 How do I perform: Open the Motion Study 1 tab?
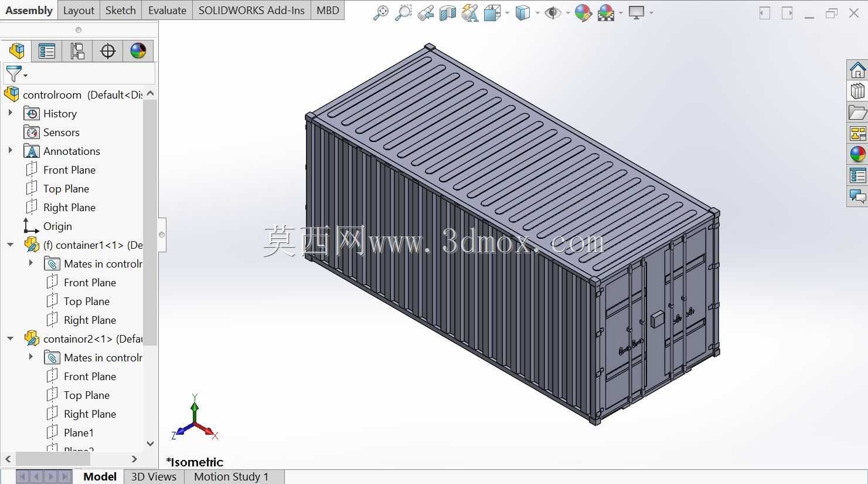click(231, 476)
